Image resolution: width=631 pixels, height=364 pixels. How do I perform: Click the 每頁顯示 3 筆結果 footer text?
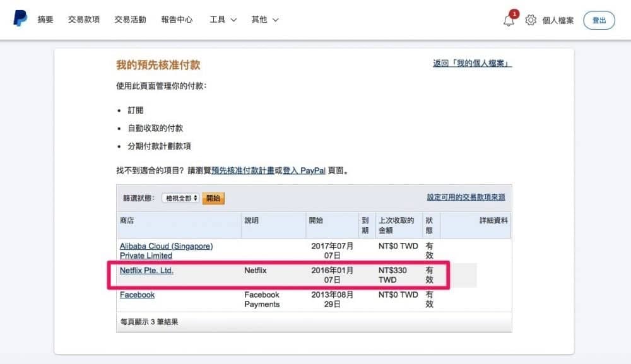pyautogui.click(x=150, y=322)
